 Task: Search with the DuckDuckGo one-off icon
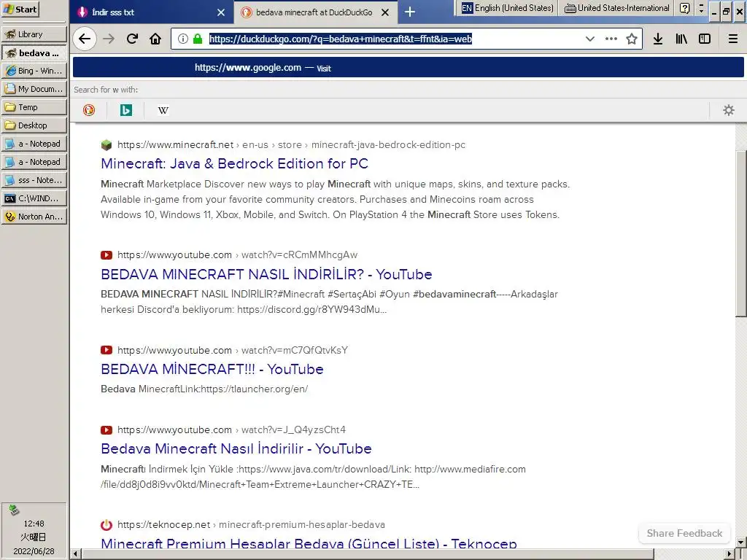89,111
